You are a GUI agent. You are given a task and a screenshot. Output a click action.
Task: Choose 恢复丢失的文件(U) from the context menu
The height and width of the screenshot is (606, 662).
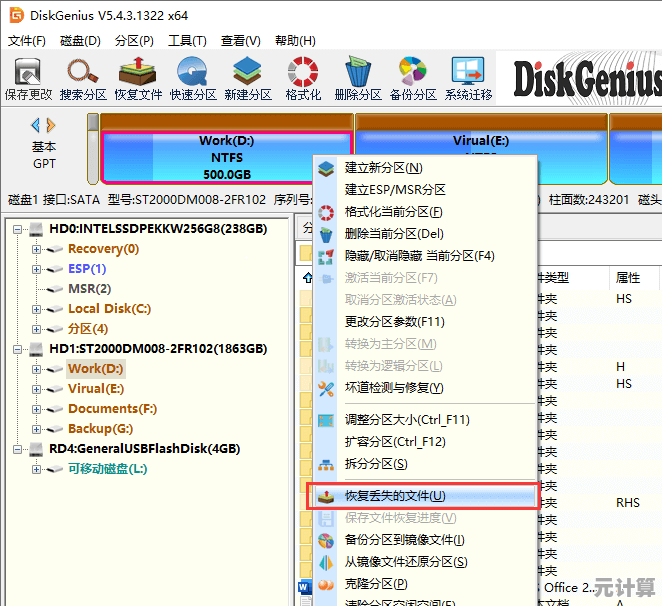395,496
